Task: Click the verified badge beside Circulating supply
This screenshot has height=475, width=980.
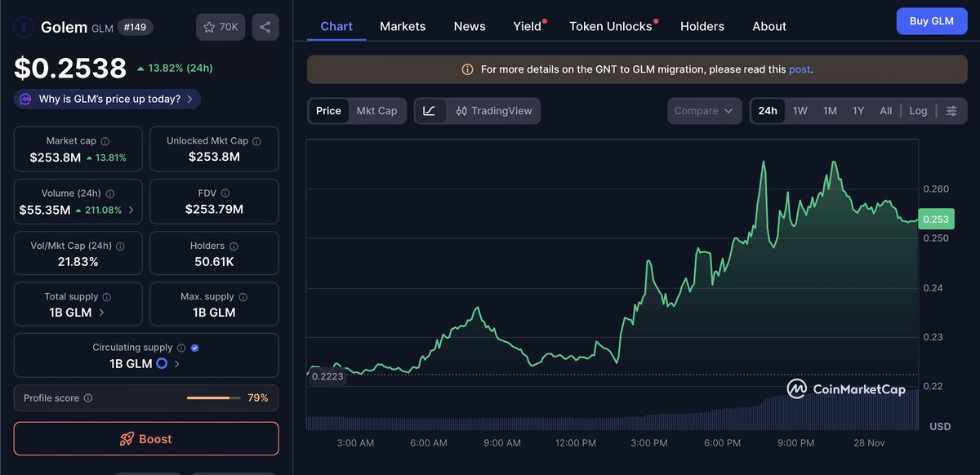Action: point(194,348)
